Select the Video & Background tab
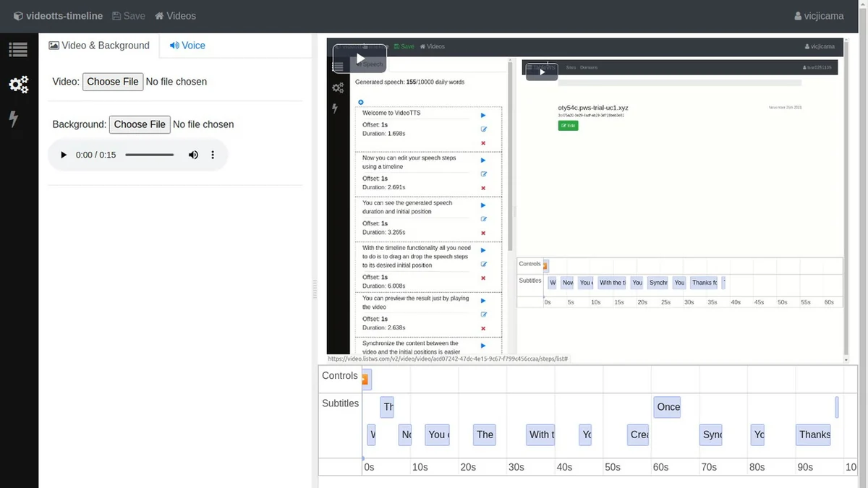This screenshot has width=868, height=488. (99, 46)
